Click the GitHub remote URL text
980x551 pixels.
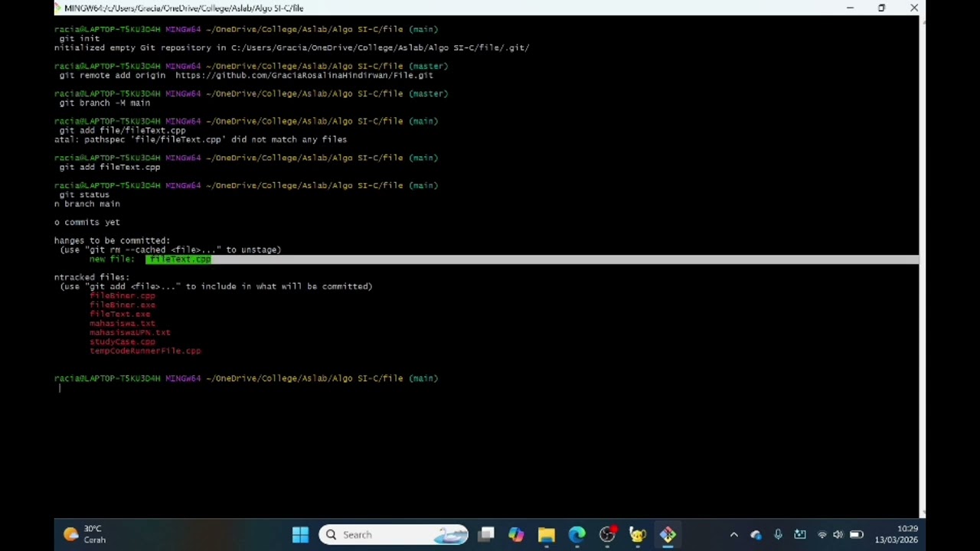point(304,75)
